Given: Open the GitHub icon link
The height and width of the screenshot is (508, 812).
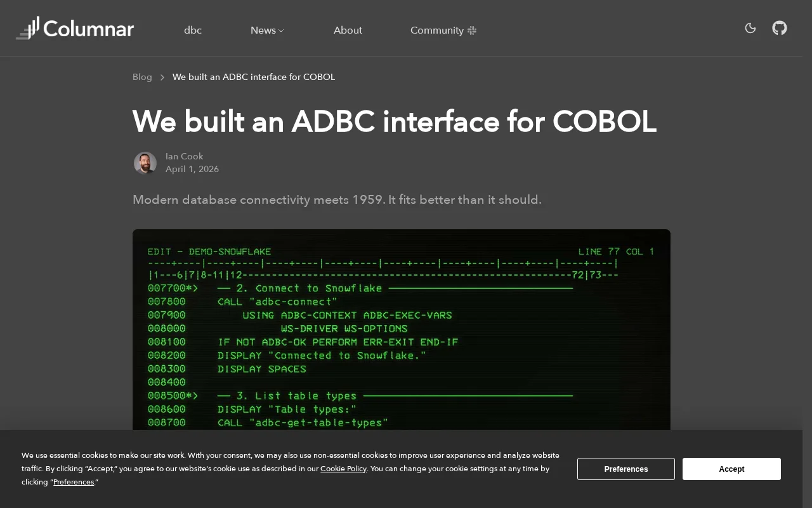Looking at the screenshot, I should (x=780, y=28).
